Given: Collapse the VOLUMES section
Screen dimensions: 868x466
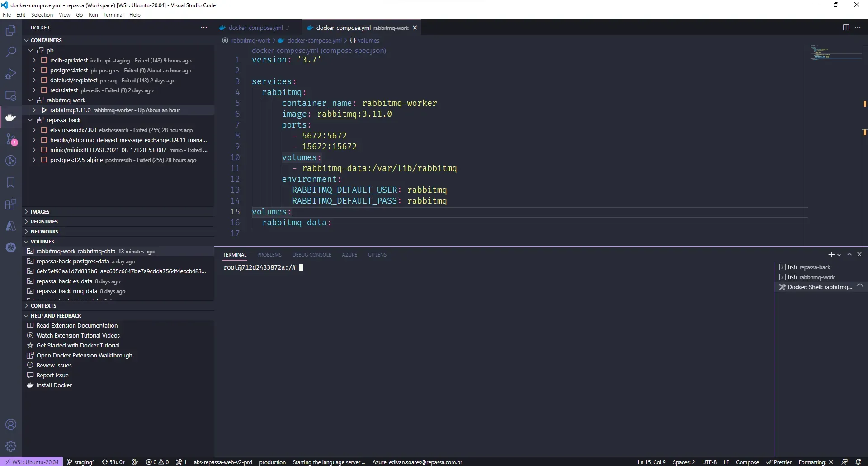Looking at the screenshot, I should (118, 242).
